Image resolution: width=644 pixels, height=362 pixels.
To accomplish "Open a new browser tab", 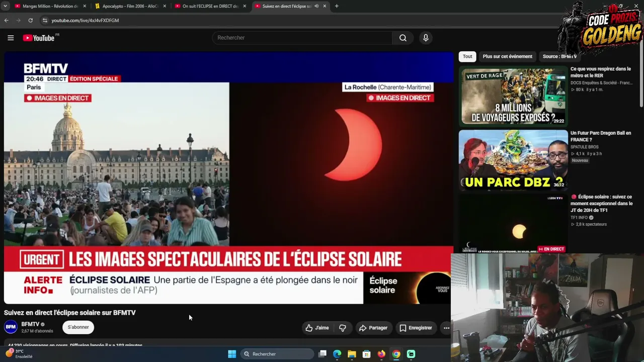I will [337, 6].
